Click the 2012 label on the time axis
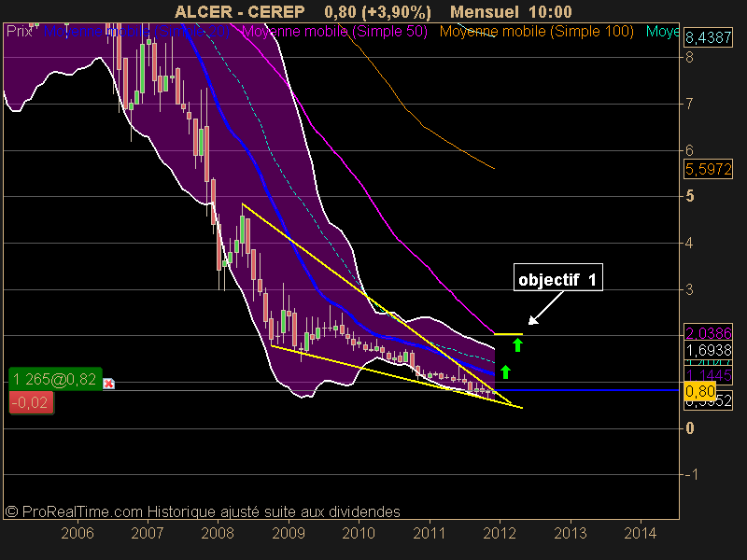The width and height of the screenshot is (747, 560). click(x=500, y=533)
